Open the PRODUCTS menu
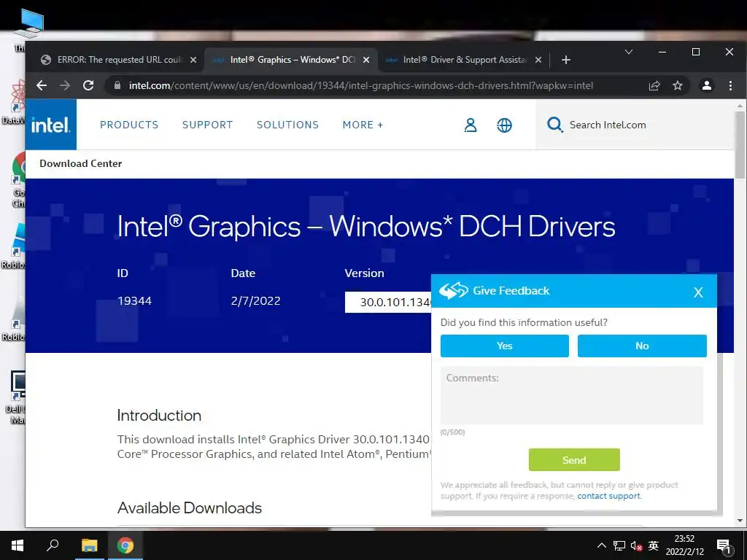Image resolution: width=747 pixels, height=560 pixels. [x=129, y=125]
